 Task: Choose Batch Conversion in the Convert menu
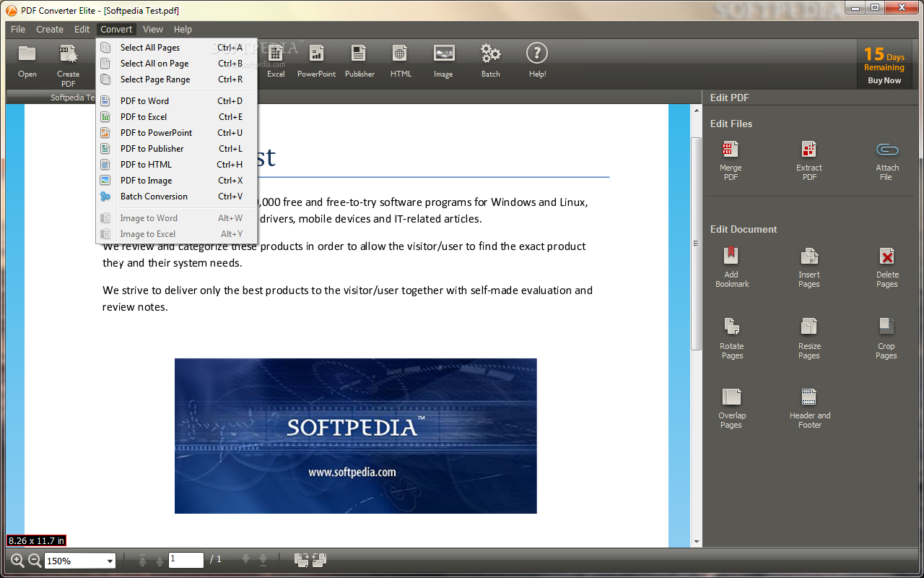pyautogui.click(x=177, y=197)
